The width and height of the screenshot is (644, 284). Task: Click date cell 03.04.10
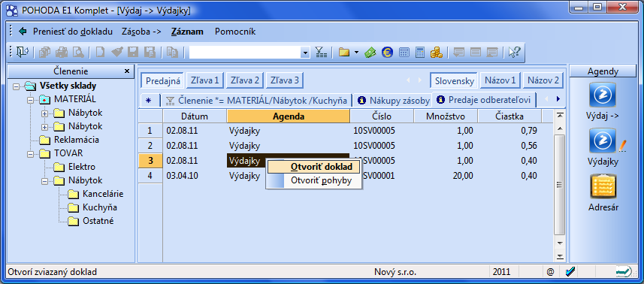[x=195, y=176]
